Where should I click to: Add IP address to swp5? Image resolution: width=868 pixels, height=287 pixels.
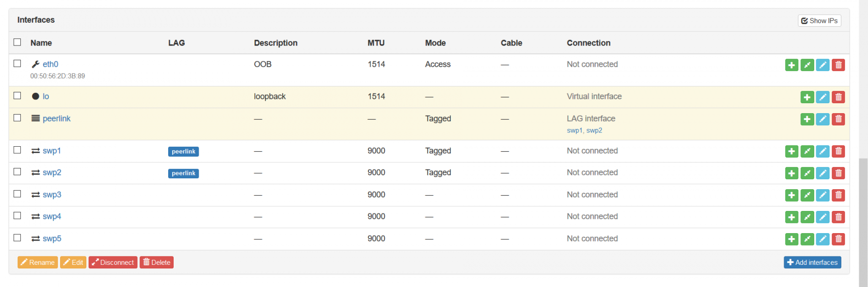coord(792,239)
